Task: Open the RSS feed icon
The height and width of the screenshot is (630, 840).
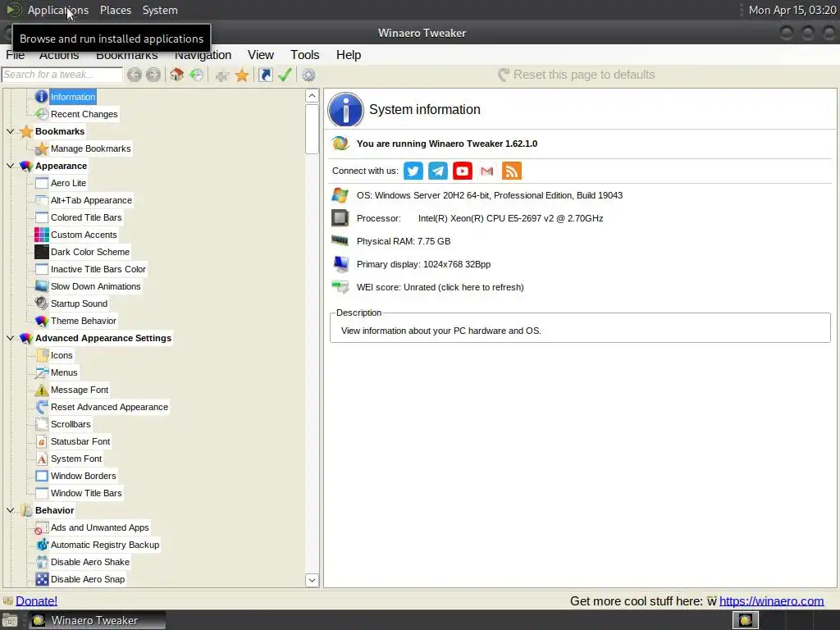Action: pos(512,171)
